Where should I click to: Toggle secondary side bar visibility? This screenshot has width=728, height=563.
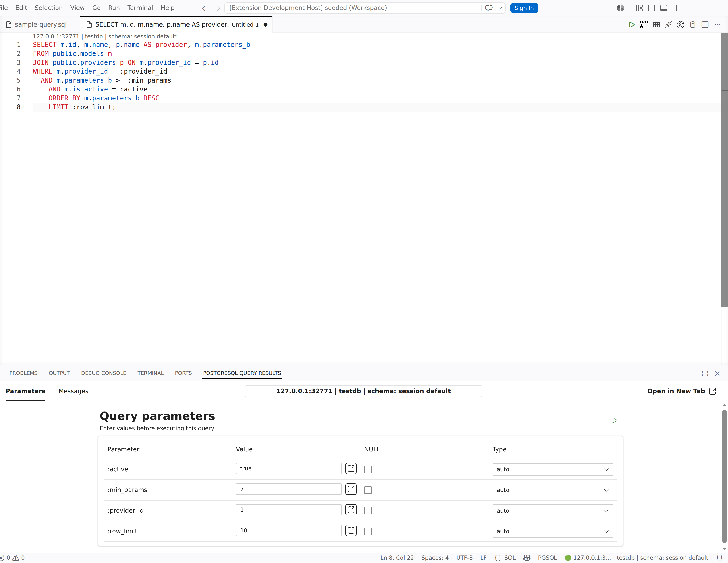[676, 8]
